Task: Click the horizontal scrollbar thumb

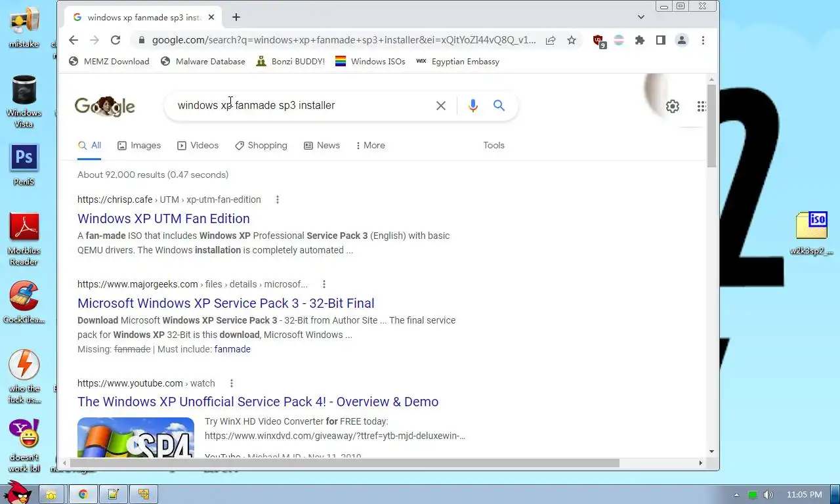Action: [343, 463]
